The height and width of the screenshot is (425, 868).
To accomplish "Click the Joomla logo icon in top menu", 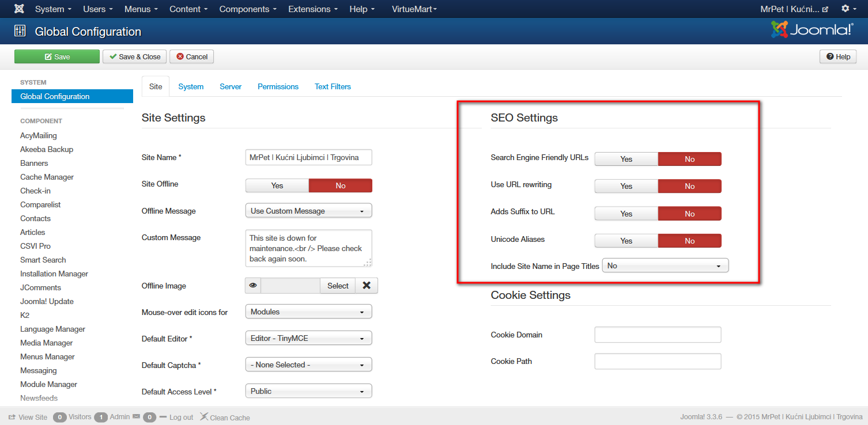I will pyautogui.click(x=19, y=9).
